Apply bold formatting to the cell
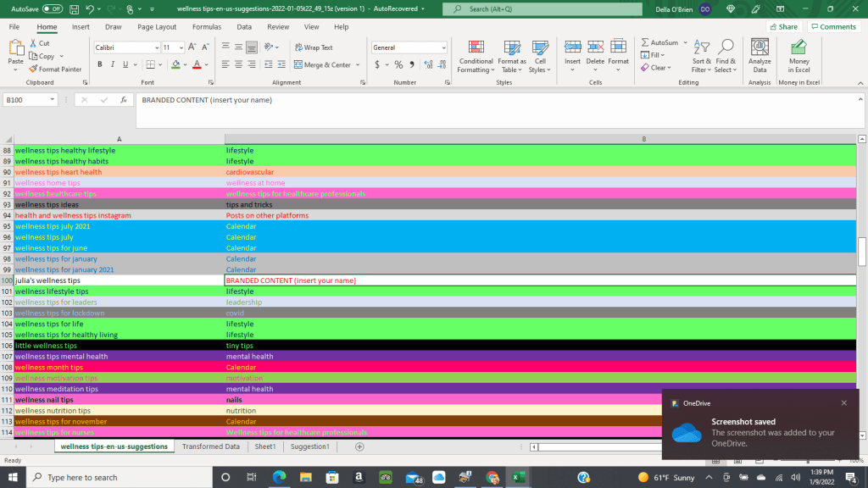This screenshot has width=868, height=488. (x=99, y=64)
